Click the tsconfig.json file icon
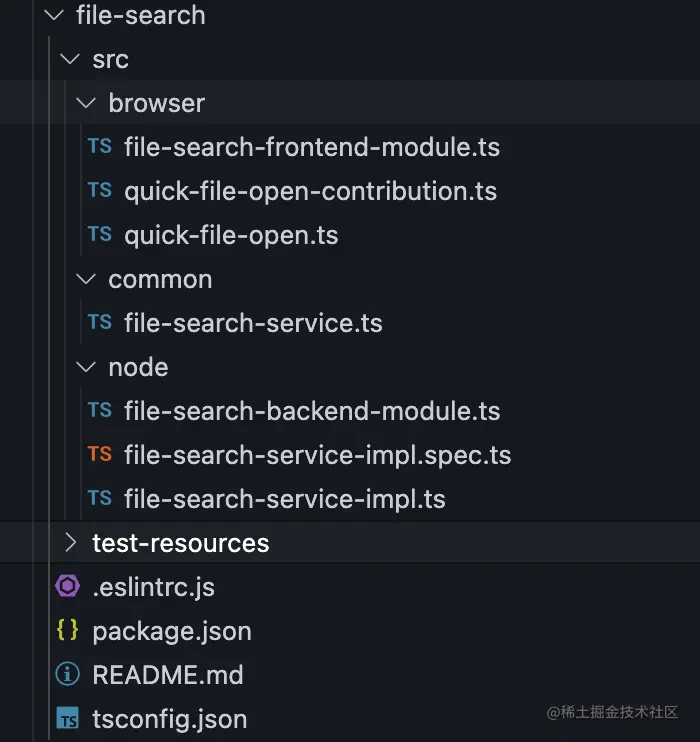The height and width of the screenshot is (742, 700). [68, 718]
